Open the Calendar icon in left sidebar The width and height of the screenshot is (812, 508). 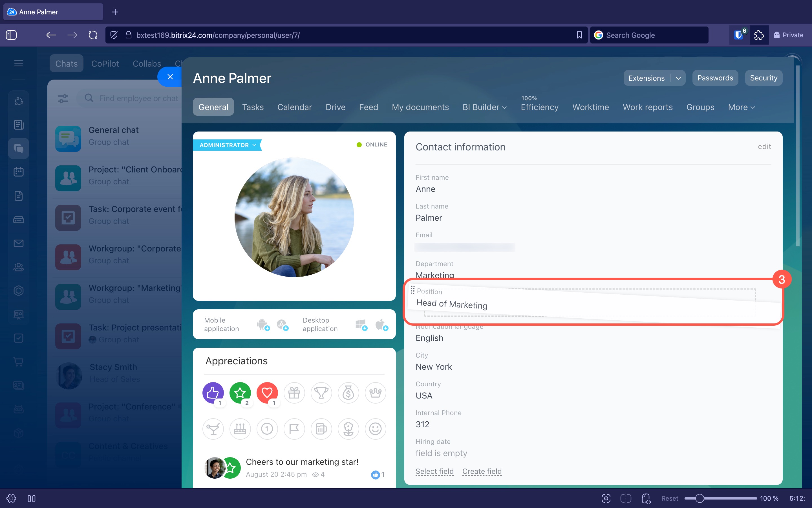[x=18, y=172]
